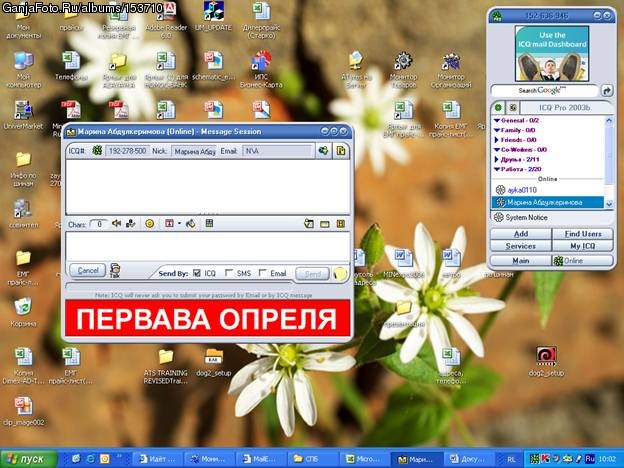This screenshot has height=468, width=624.
Task: Open Корзина recycle bin icon
Action: (23, 312)
